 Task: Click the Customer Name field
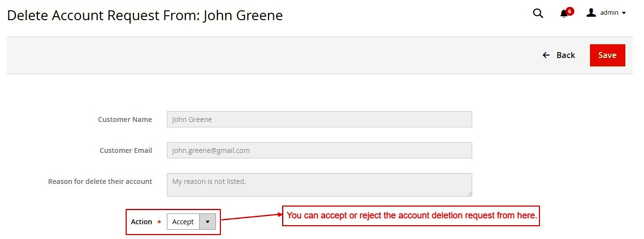[319, 119]
